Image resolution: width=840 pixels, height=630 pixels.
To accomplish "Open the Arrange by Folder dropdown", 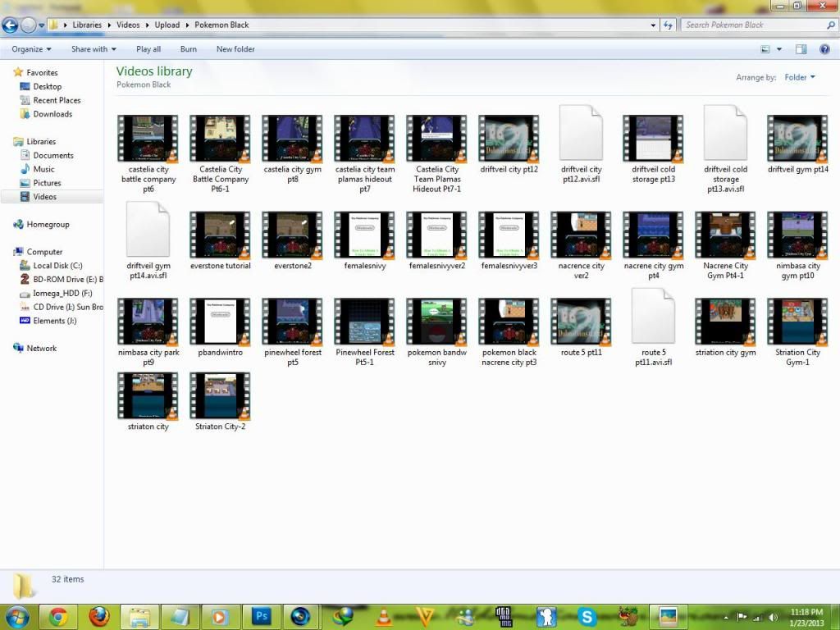I will click(x=800, y=77).
